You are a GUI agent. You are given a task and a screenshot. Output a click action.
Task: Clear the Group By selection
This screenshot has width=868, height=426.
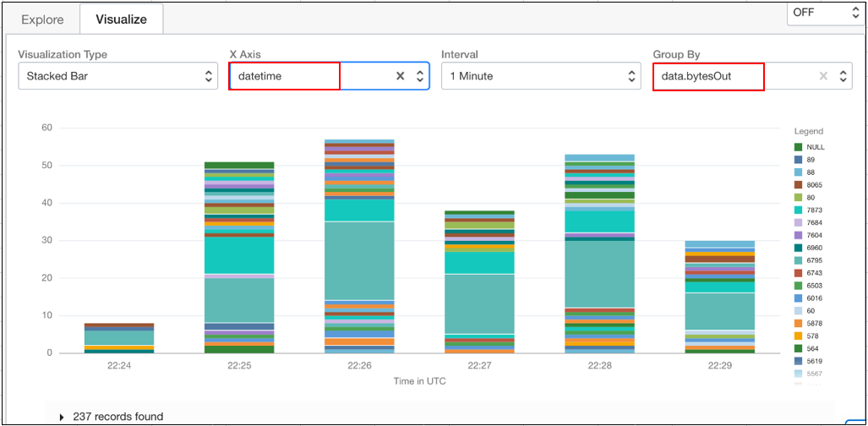coord(824,76)
